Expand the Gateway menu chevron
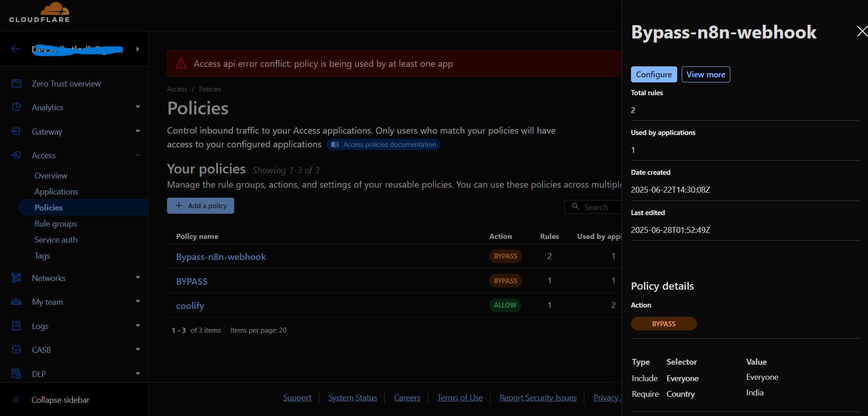Viewport: 868px width, 416px height. pos(138,131)
